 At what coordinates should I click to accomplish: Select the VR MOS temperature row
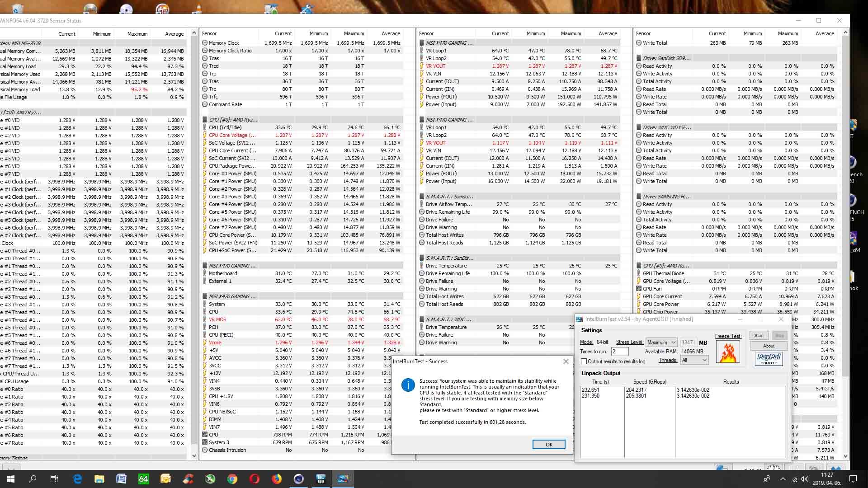(302, 319)
